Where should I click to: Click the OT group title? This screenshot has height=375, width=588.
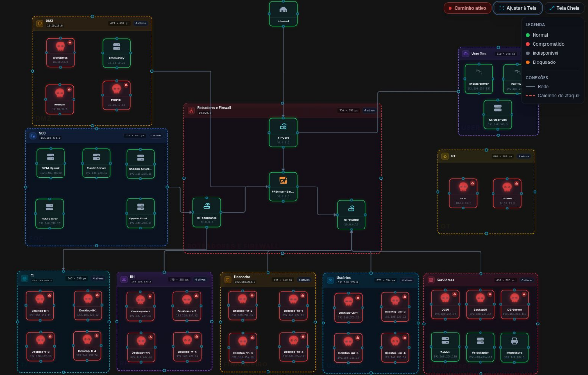point(453,156)
